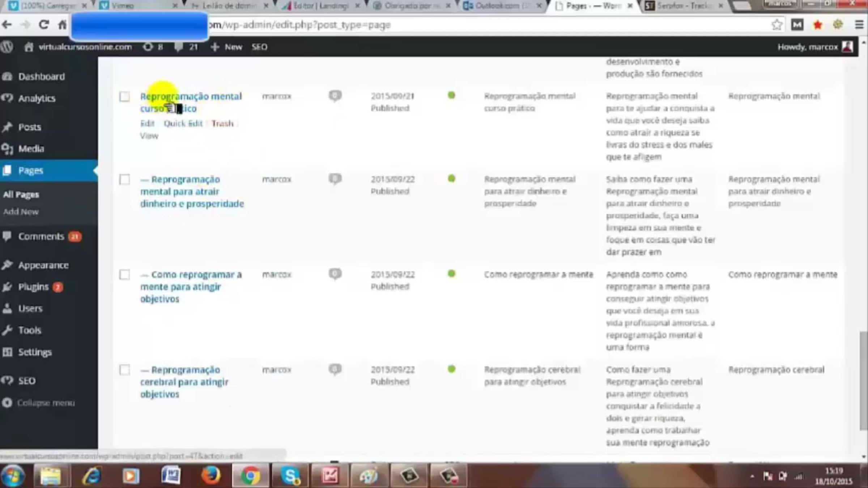
Task: Tick the Reprogramação cerebral page checkbox
Action: [124, 370]
